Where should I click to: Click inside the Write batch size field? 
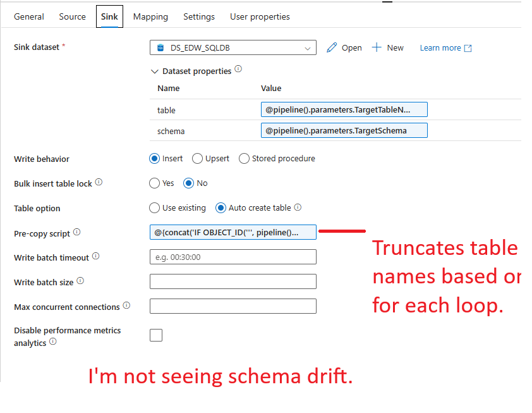click(x=233, y=280)
